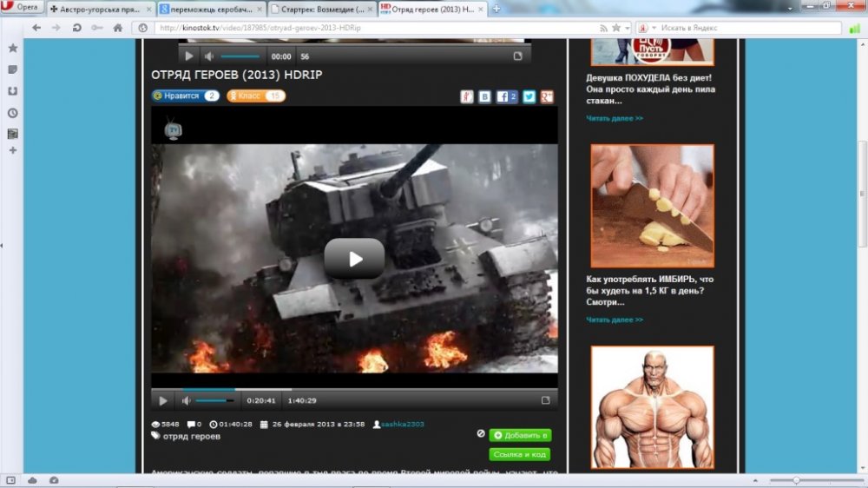The height and width of the screenshot is (488, 868).
Task: Click the отряд героев tag
Action: click(192, 437)
